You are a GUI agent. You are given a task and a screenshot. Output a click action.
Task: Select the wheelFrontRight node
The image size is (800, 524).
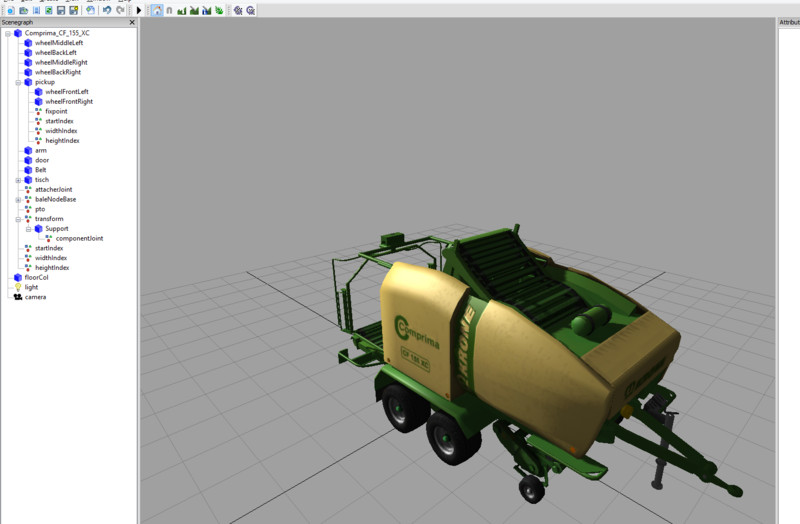click(69, 102)
